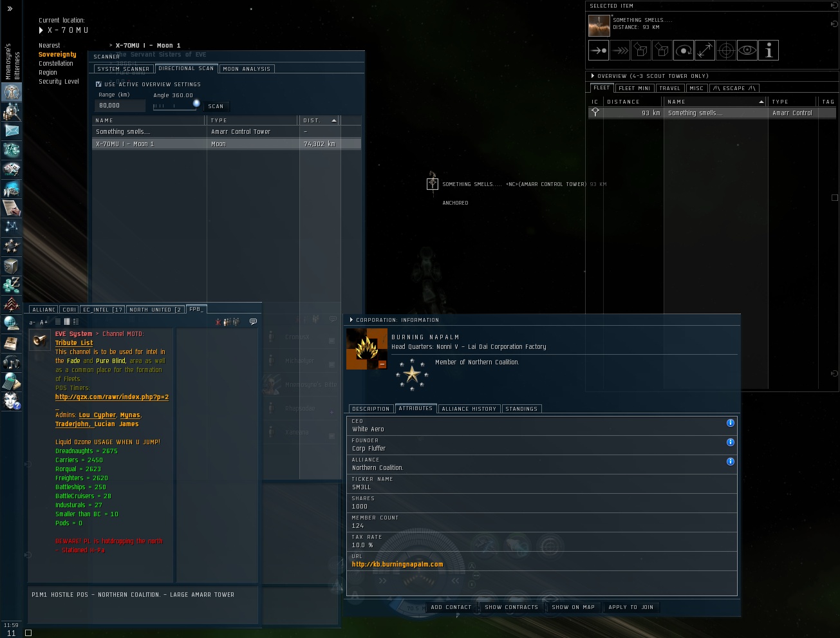The width and height of the screenshot is (840, 638).
Task: Open the kb.burningnapalm.com URL link
Action: tap(398, 565)
